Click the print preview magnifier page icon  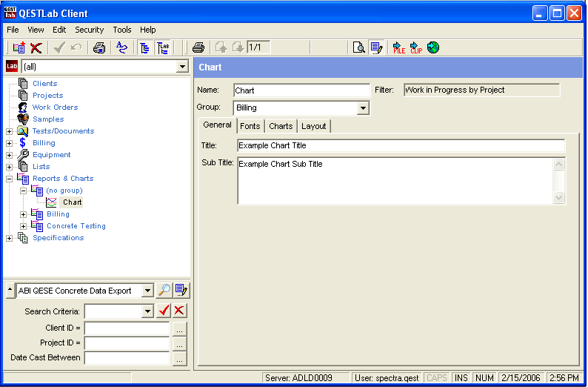click(358, 47)
